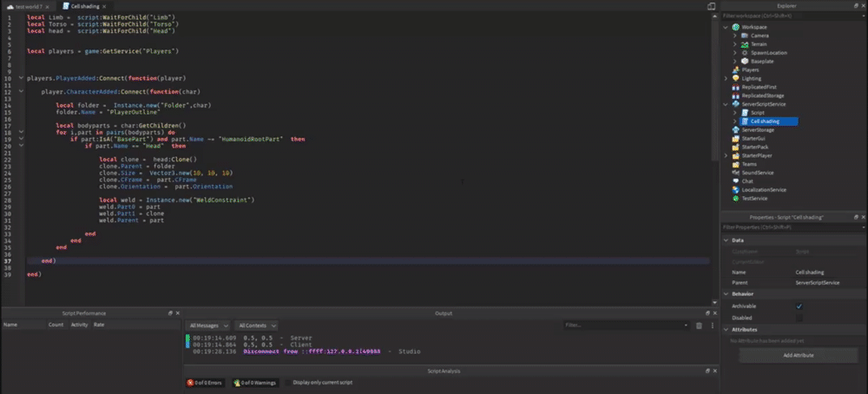Click the Chat bubble icon
Viewport: 868px width, 394px height.
pos(736,181)
